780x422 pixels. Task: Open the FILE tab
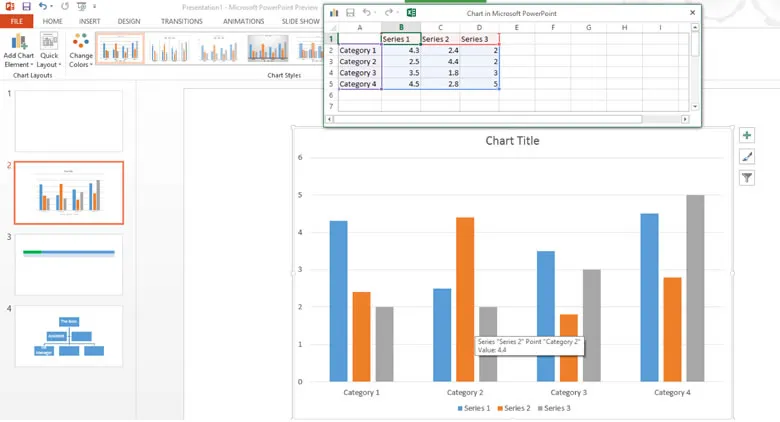coord(16,21)
